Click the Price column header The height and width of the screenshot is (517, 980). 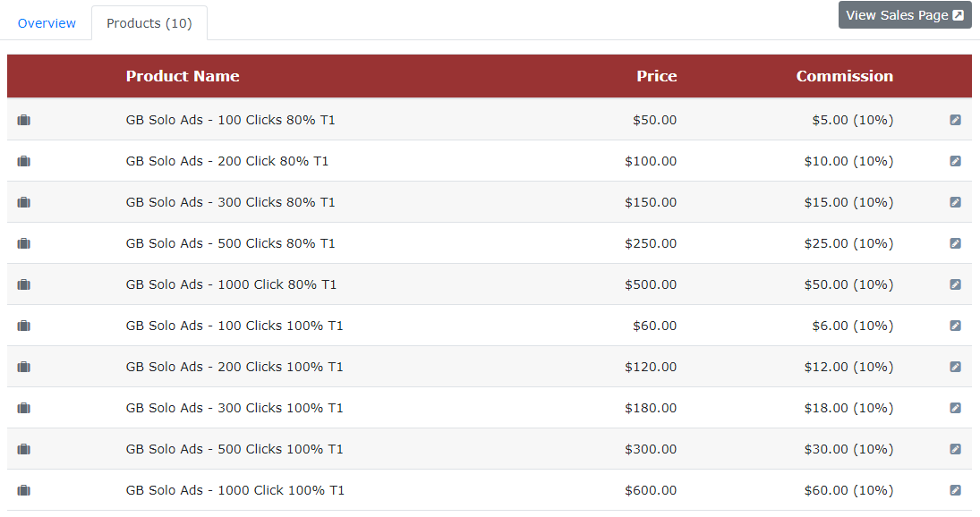click(x=656, y=76)
